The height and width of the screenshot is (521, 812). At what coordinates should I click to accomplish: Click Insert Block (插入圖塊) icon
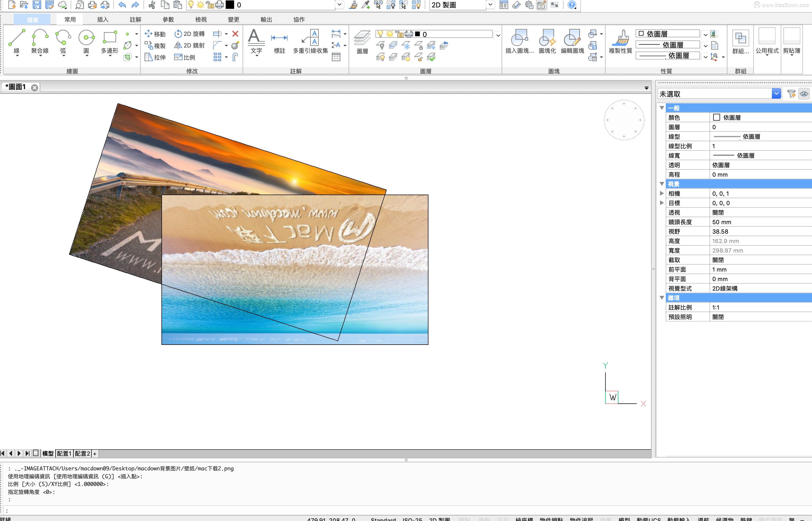click(519, 42)
